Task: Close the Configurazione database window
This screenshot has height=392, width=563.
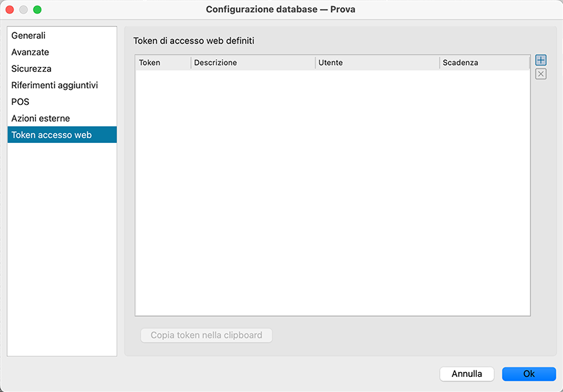Action: pyautogui.click(x=10, y=10)
